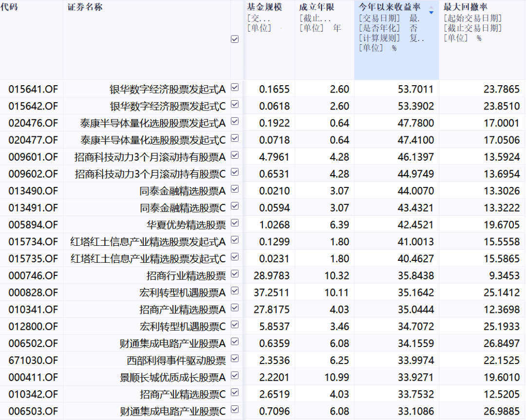Sort by the 证券名称 column header
The image size is (526, 420).
coord(85,7)
